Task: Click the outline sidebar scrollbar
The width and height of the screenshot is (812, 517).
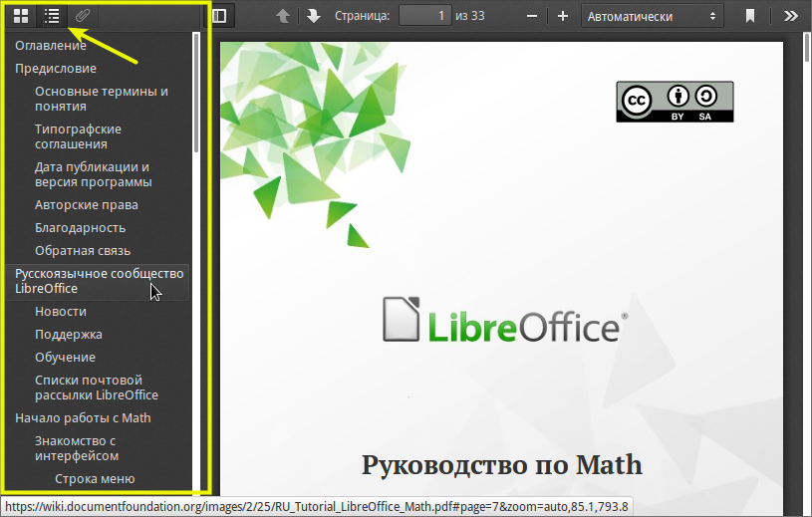Action: (x=196, y=92)
